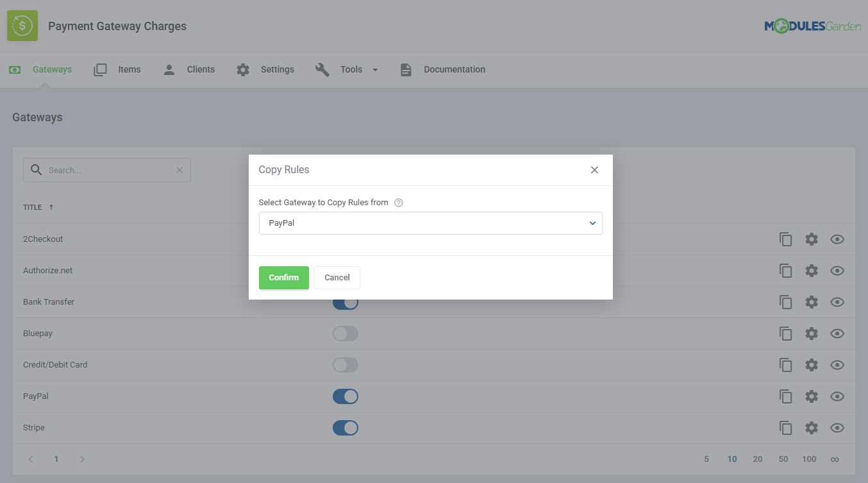Disable the PayPal gateway toggle
This screenshot has width=868, height=483.
coord(346,396)
